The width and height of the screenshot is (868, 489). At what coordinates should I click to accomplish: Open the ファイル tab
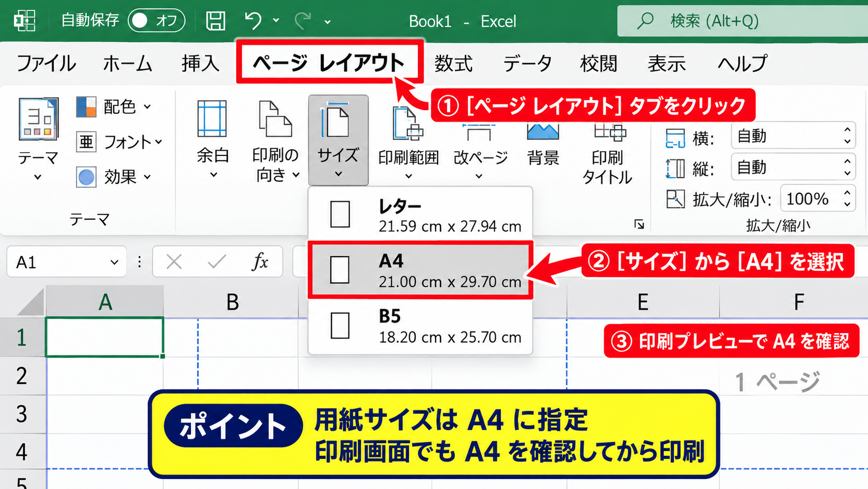coord(46,63)
